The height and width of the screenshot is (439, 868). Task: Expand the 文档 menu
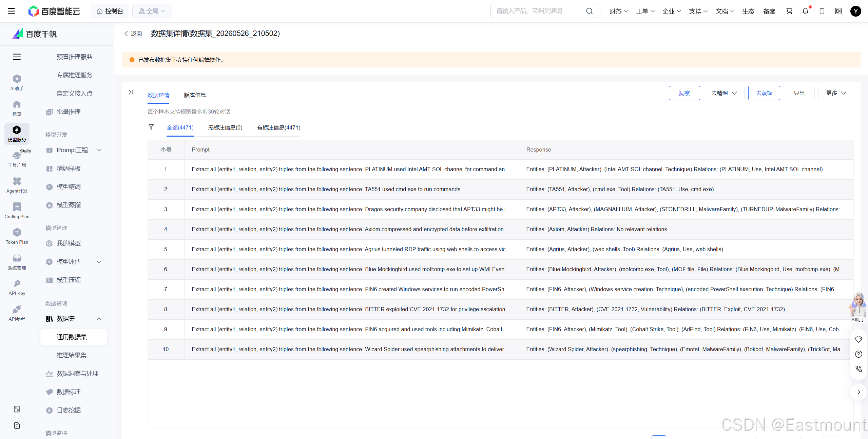point(725,11)
